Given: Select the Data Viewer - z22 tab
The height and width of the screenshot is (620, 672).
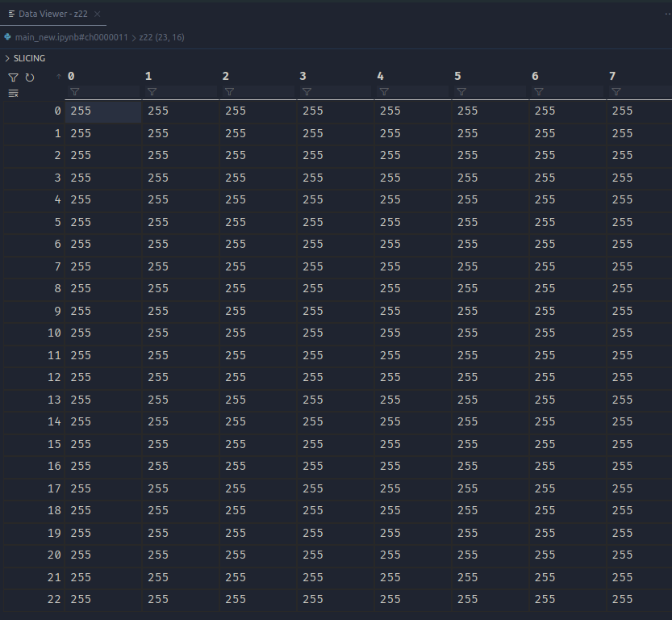Looking at the screenshot, I should point(53,15).
